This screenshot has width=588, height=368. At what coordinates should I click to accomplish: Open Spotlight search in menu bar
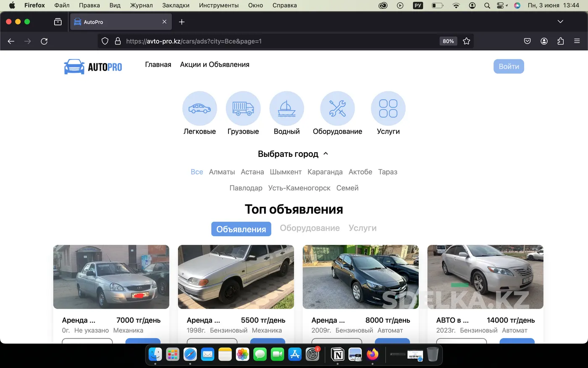[487, 5]
